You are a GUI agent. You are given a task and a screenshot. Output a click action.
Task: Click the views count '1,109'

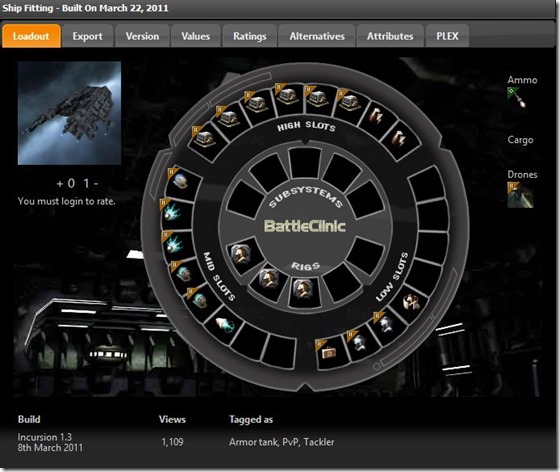click(172, 442)
